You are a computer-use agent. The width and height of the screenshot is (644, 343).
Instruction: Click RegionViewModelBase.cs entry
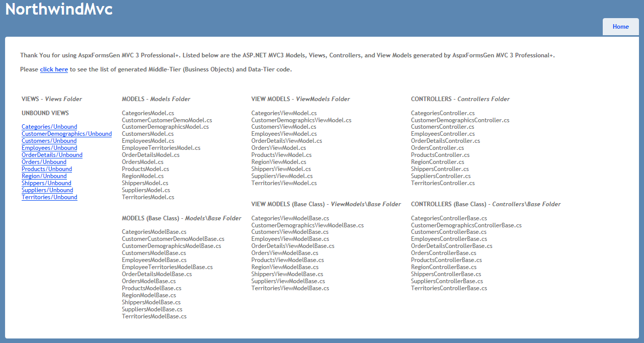[x=285, y=267]
